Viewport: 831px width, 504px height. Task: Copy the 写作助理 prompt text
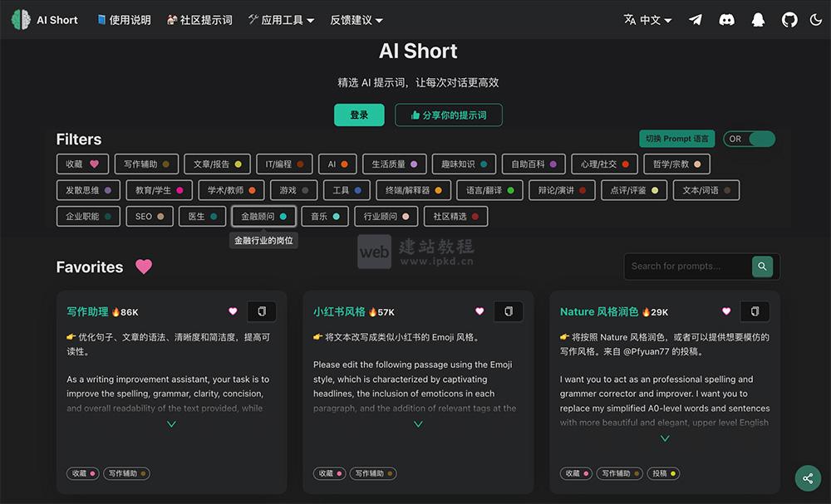click(262, 311)
